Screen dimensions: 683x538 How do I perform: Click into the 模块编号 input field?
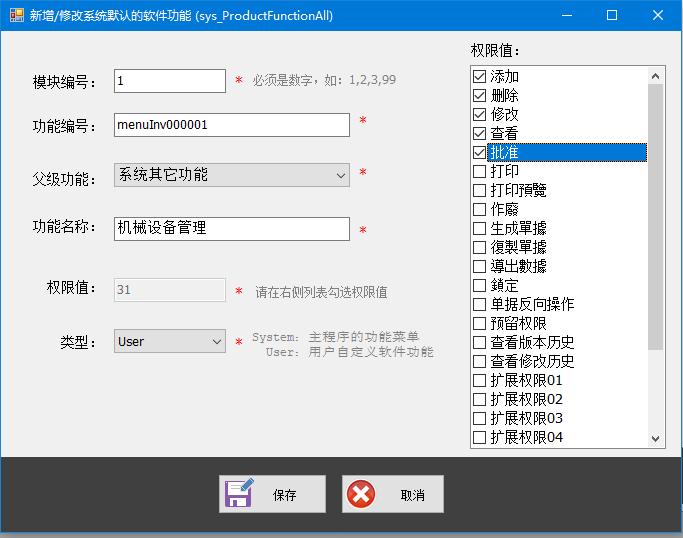pyautogui.click(x=170, y=81)
